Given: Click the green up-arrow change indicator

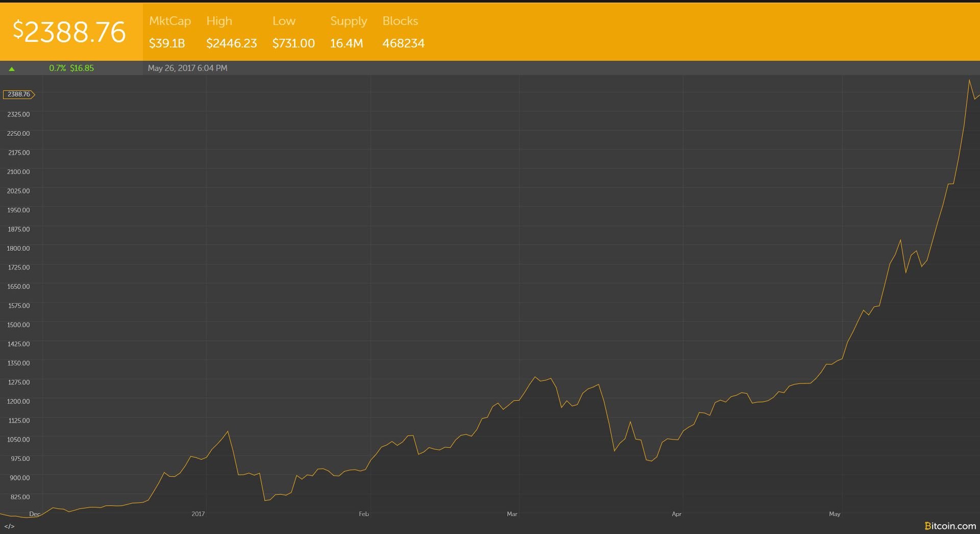Looking at the screenshot, I should [x=12, y=68].
